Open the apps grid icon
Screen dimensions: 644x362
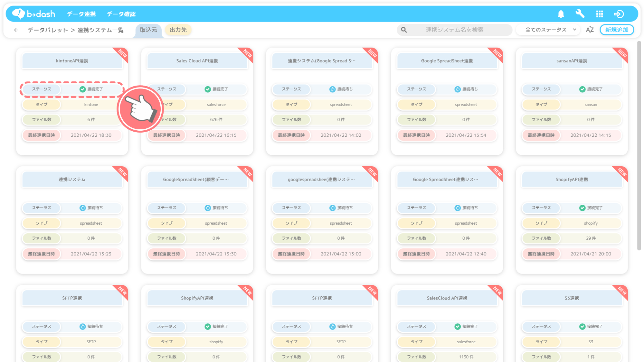point(600,14)
